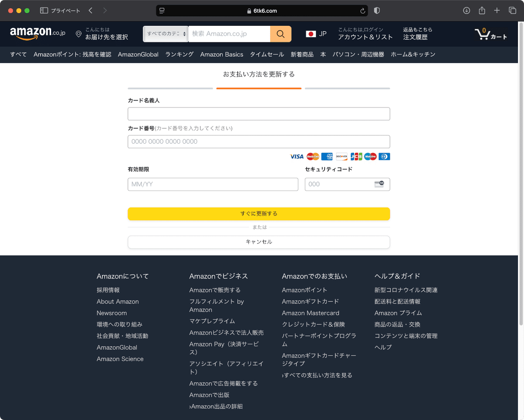Click the ヘルプ footer link

(383, 348)
